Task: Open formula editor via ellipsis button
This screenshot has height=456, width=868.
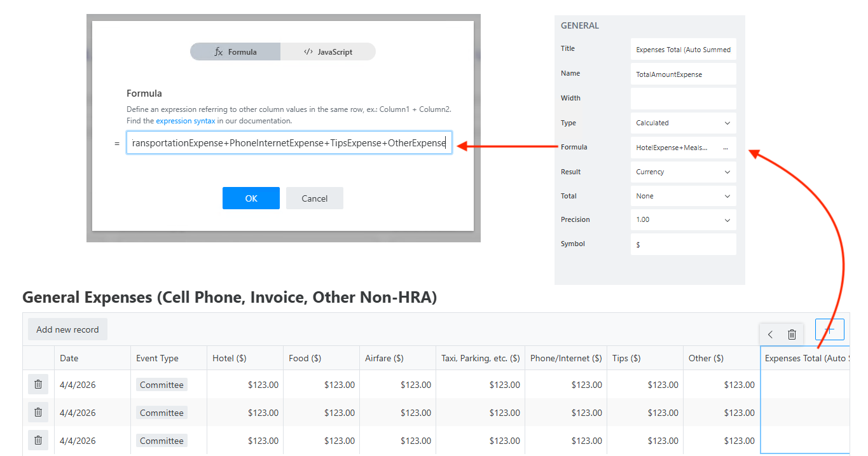Action: click(x=726, y=148)
